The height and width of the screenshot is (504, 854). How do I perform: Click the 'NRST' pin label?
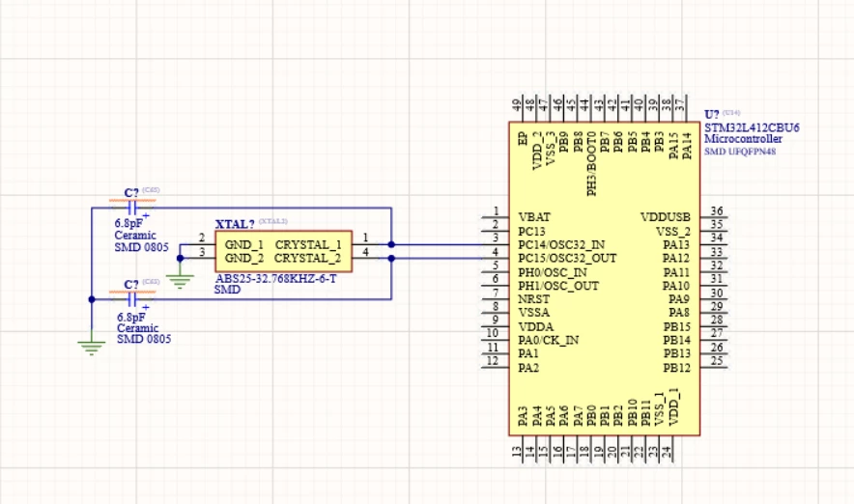(x=533, y=299)
